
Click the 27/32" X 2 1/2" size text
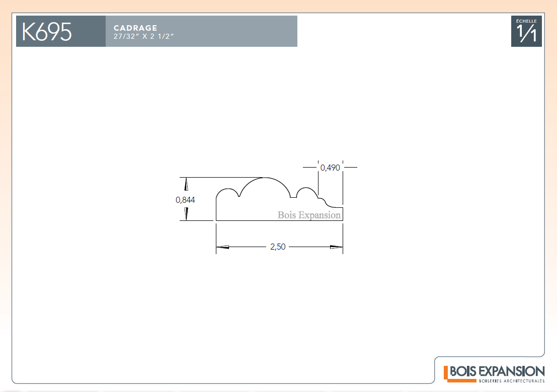click(x=143, y=36)
